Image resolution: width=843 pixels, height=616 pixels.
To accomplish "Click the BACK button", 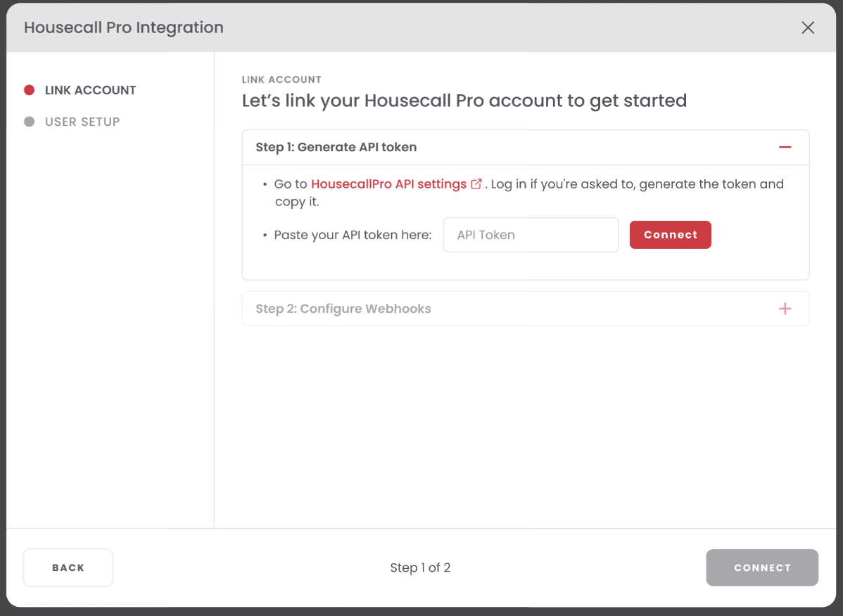I will click(x=68, y=567).
